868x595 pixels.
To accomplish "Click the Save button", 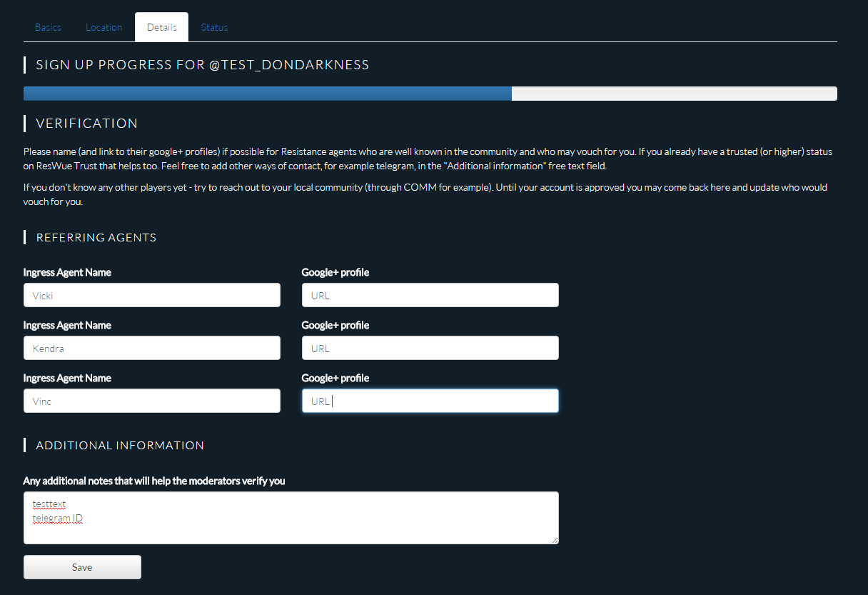I will [82, 567].
